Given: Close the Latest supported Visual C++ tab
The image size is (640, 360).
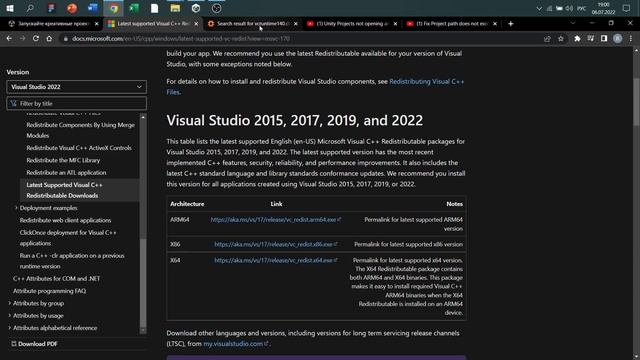Looking at the screenshot, I should coord(196,24).
